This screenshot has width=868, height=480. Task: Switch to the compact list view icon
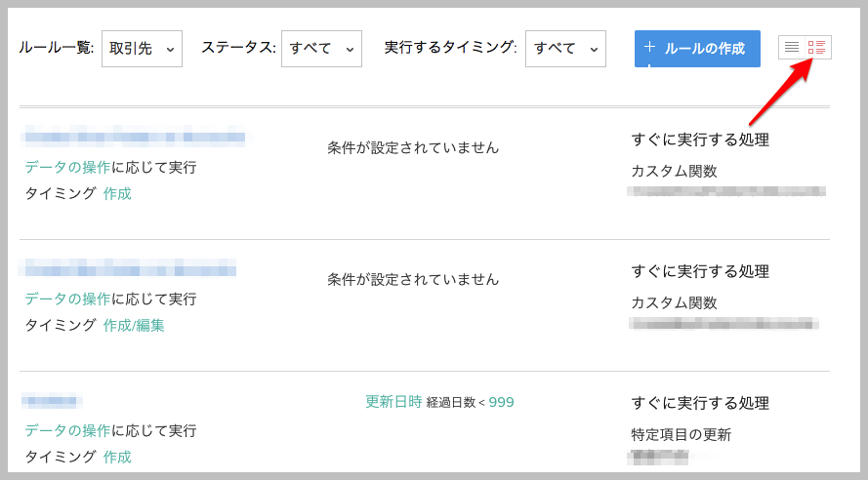coord(792,47)
